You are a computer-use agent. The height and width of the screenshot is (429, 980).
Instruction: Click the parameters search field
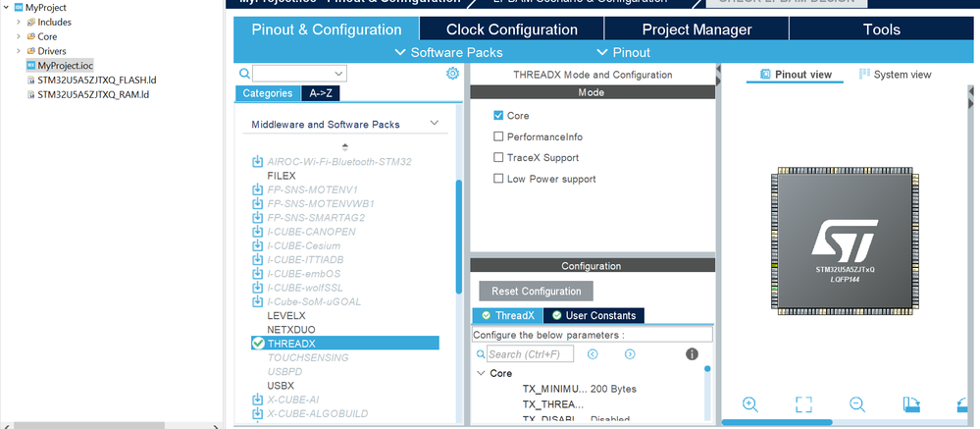pyautogui.click(x=530, y=354)
